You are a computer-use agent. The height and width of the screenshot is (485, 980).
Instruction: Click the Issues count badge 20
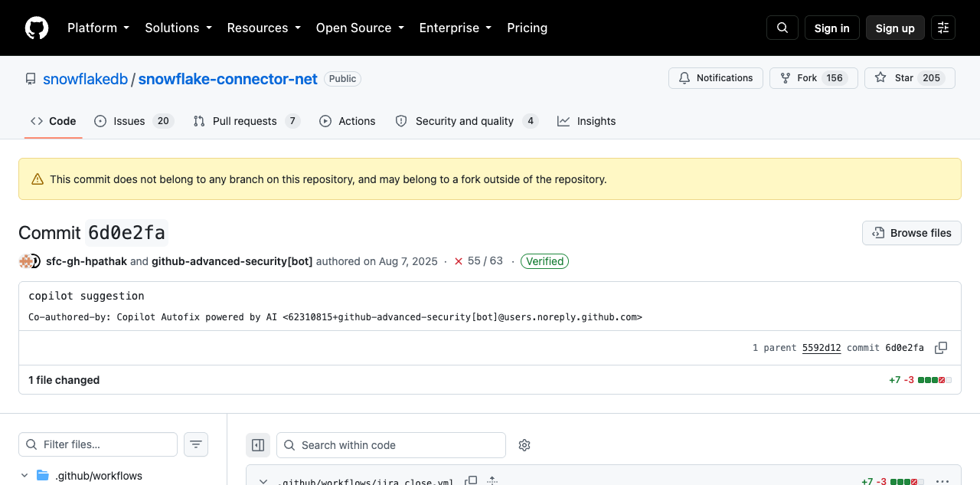[163, 121]
